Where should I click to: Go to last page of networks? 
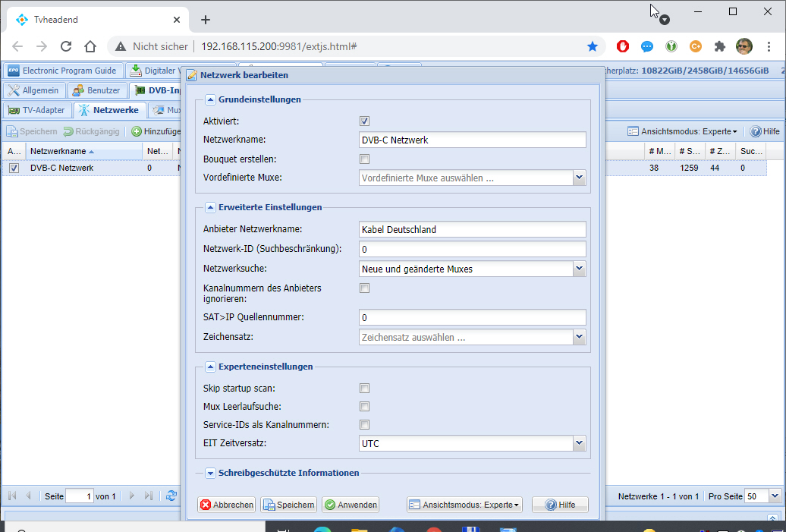(149, 496)
